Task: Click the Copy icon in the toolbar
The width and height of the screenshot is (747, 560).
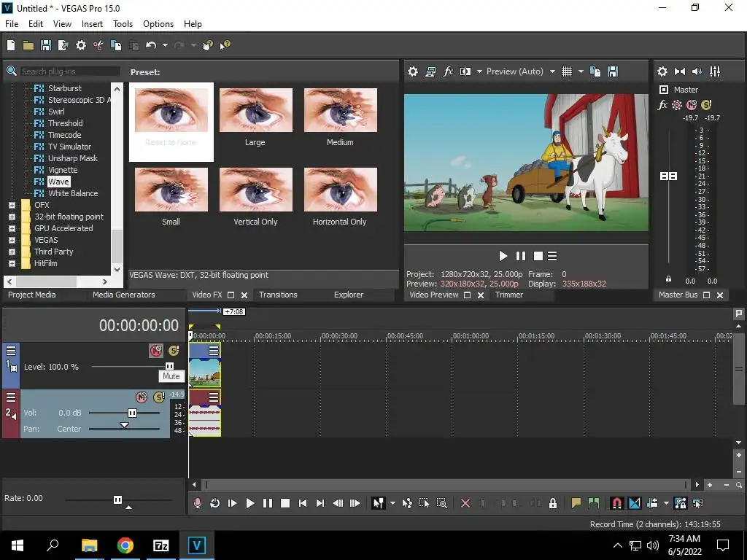Action: (116, 45)
